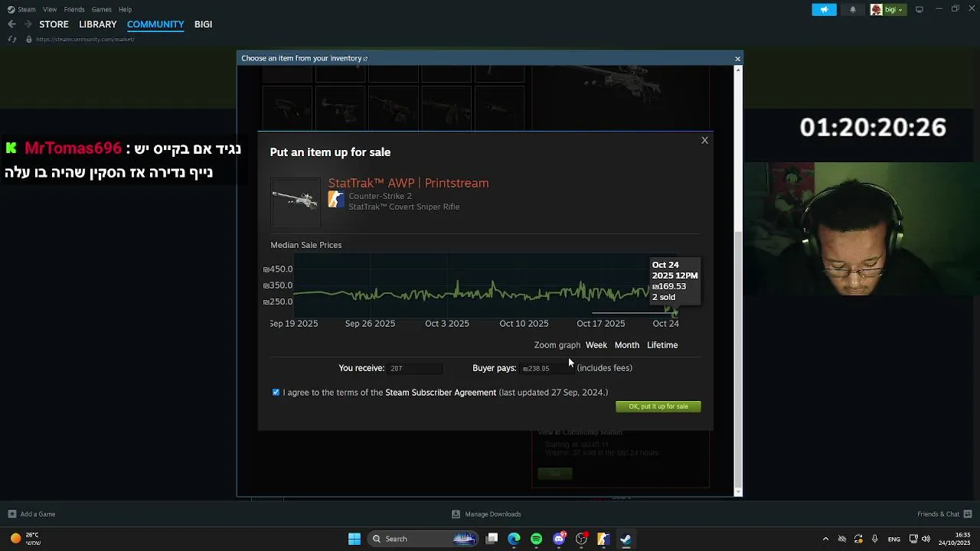Viewport: 980px width, 551px height.
Task: Open Manage Downloads
Action: point(486,514)
